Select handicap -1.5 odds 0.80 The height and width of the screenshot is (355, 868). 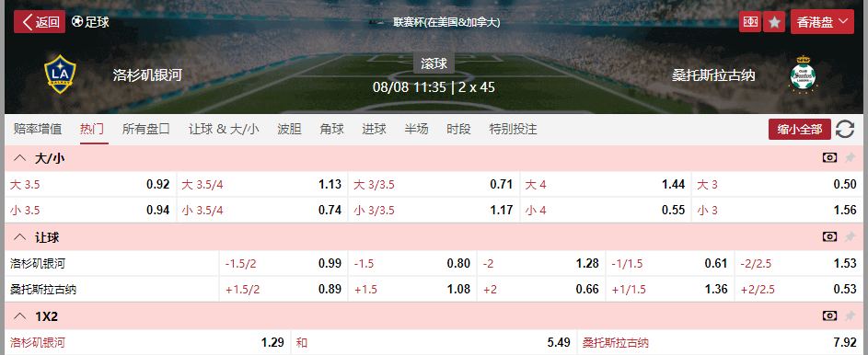pos(412,264)
